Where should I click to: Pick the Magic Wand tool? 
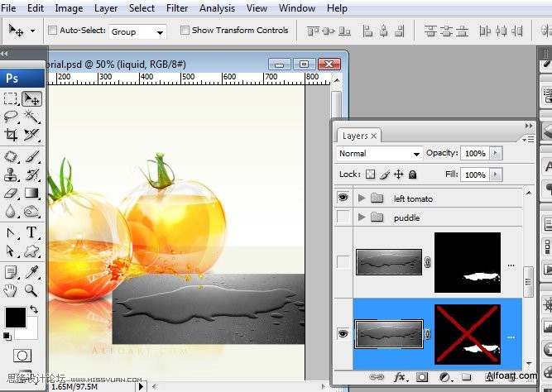[x=31, y=117]
